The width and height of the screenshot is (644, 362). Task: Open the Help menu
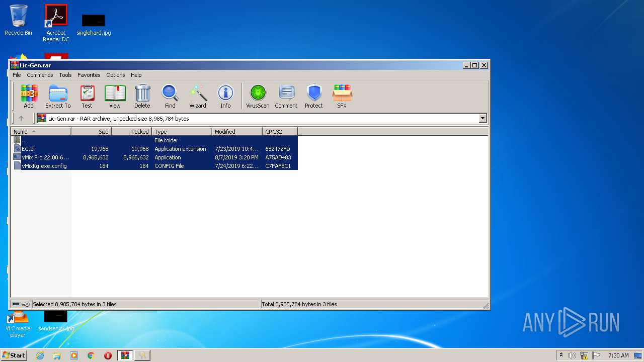136,75
